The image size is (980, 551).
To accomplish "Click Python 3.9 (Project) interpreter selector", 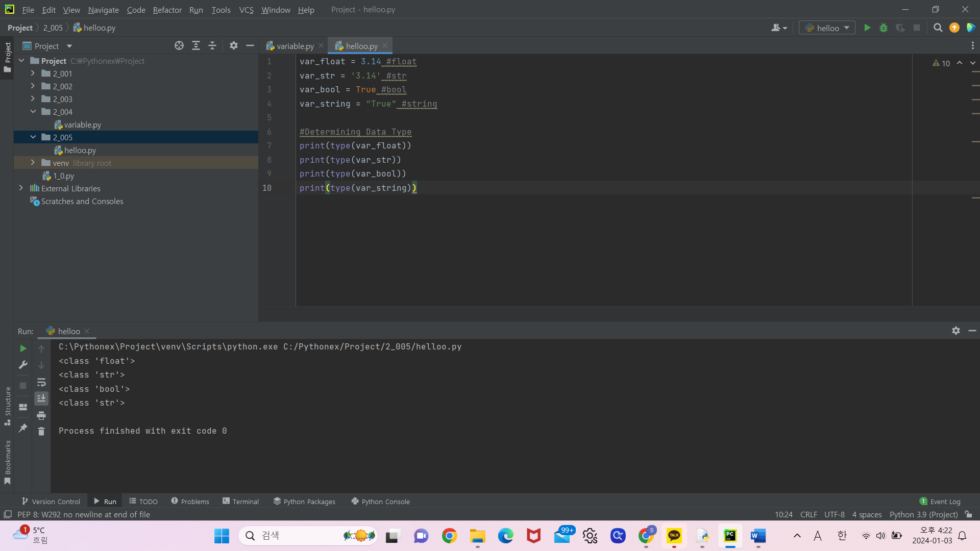I will [x=923, y=515].
